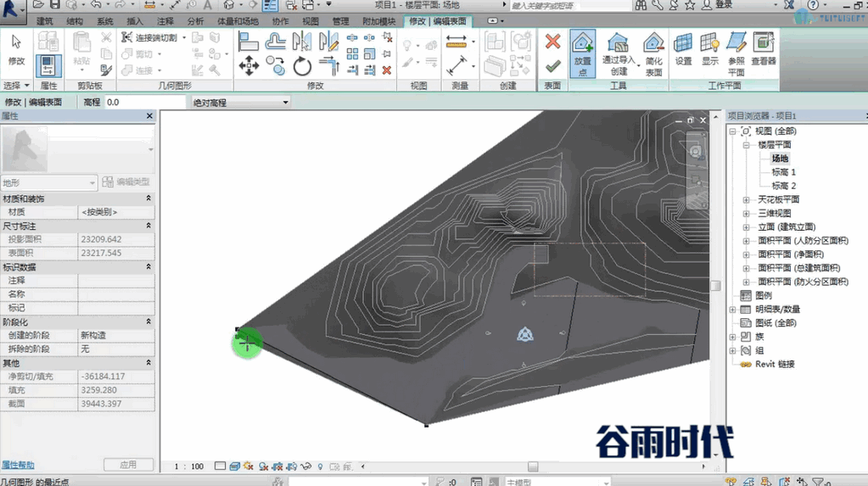Click Reference Plane (参照平面) tool
The height and width of the screenshot is (486, 868).
click(x=736, y=53)
